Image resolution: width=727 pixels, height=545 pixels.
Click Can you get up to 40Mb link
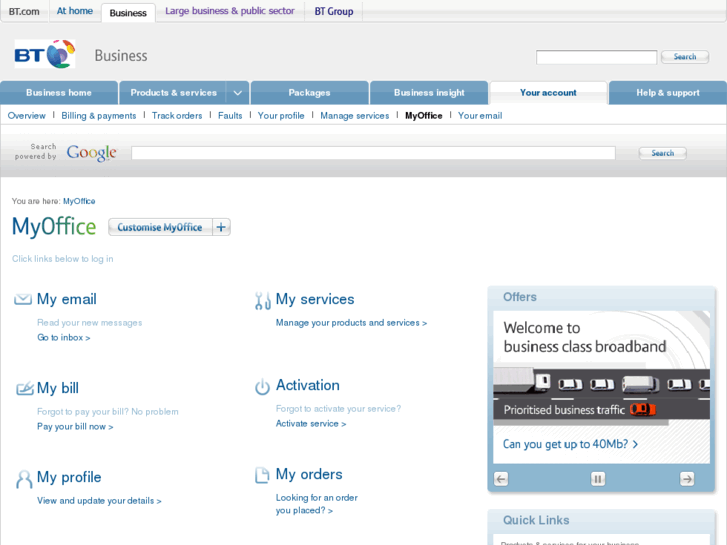tap(571, 444)
